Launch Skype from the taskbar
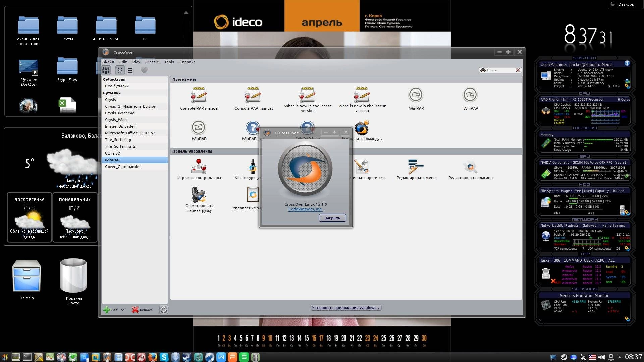Viewport: 644px width, 362px height. coord(164,357)
